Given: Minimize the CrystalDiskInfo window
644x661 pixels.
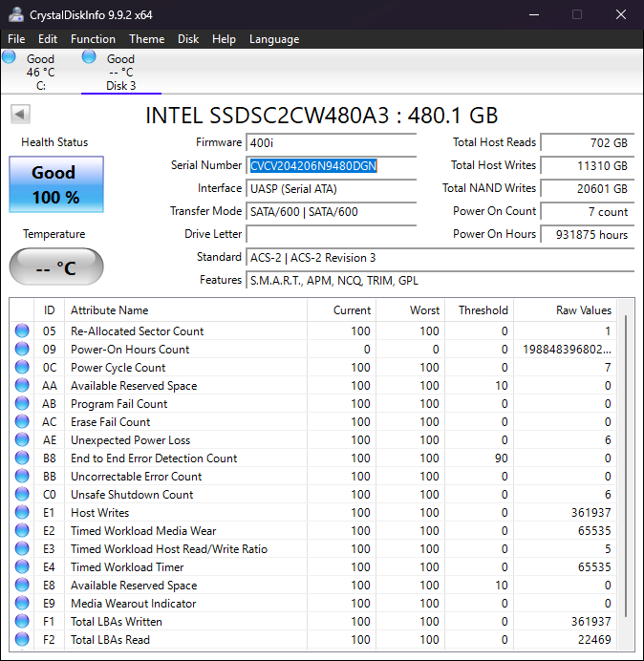Looking at the screenshot, I should pos(534,14).
